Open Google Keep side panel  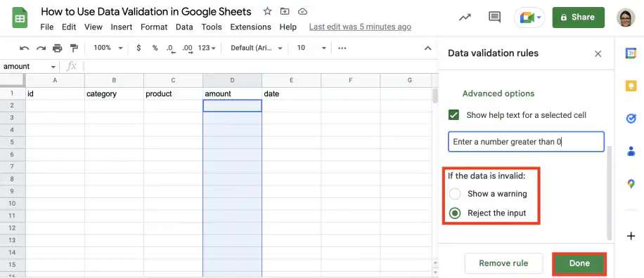[631, 86]
